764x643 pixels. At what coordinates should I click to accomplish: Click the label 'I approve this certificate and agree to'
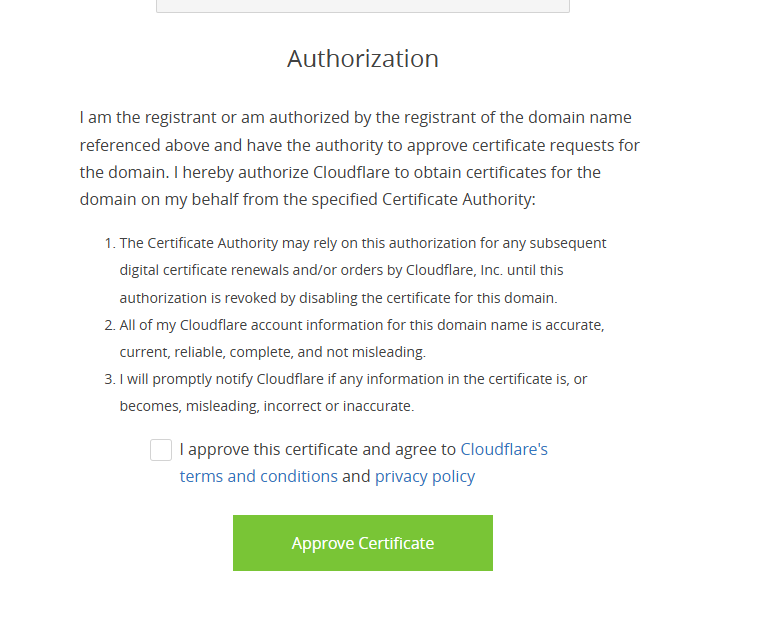pos(318,450)
